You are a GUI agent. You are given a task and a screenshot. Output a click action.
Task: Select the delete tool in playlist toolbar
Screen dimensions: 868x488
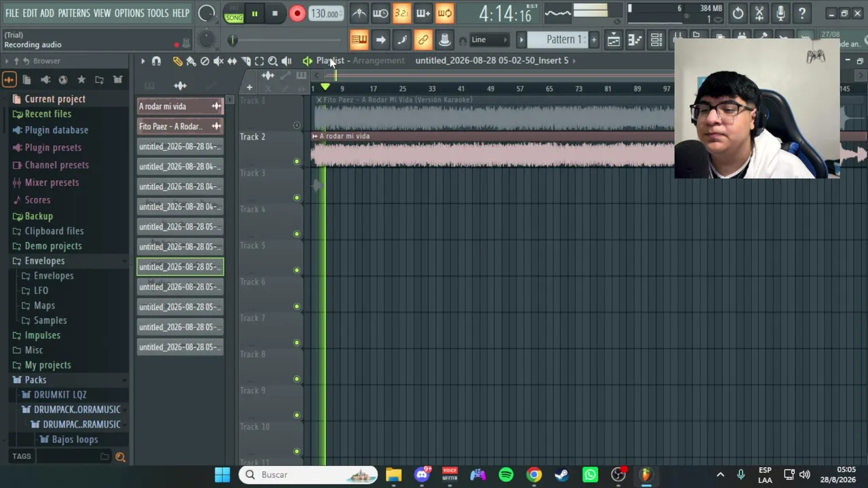pos(205,61)
